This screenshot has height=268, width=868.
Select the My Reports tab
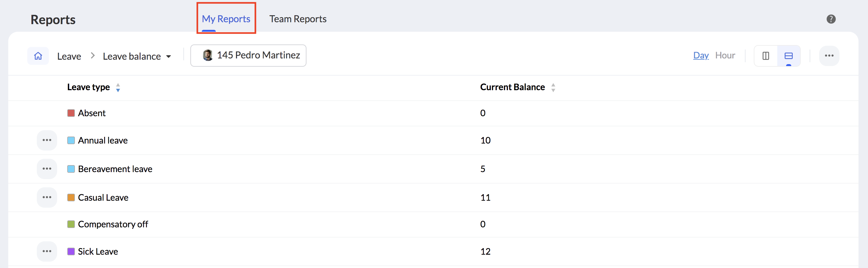(x=226, y=19)
